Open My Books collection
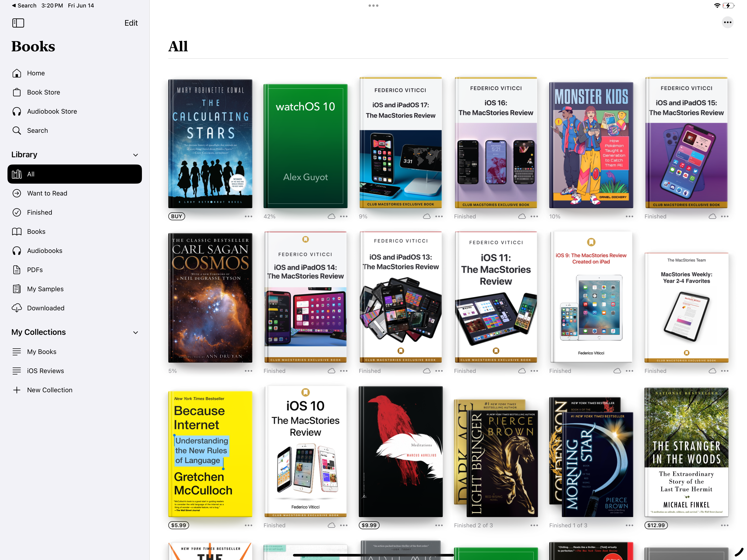 tap(75, 352)
